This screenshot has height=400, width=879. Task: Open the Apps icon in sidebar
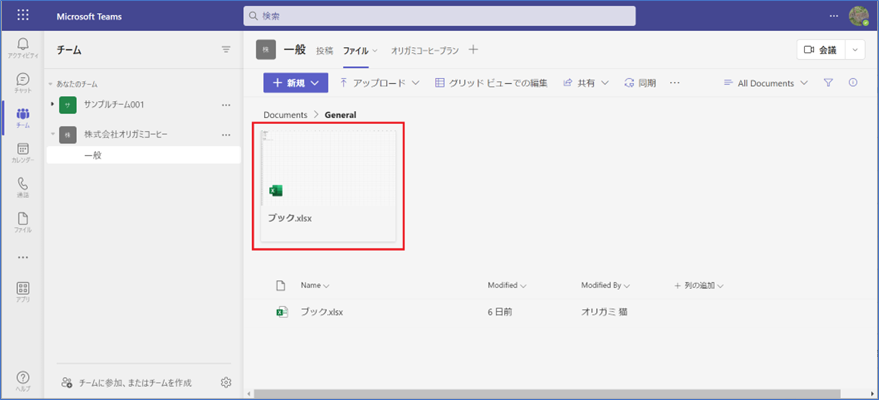[x=22, y=291]
